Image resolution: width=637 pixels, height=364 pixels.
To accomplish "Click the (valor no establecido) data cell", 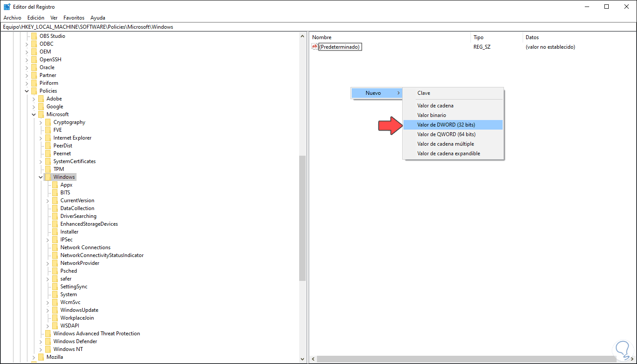I will (550, 47).
